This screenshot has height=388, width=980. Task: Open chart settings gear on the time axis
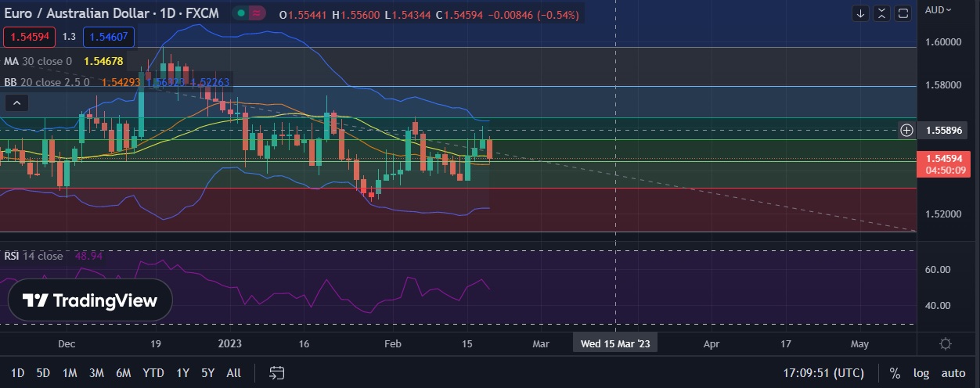pyautogui.click(x=946, y=343)
